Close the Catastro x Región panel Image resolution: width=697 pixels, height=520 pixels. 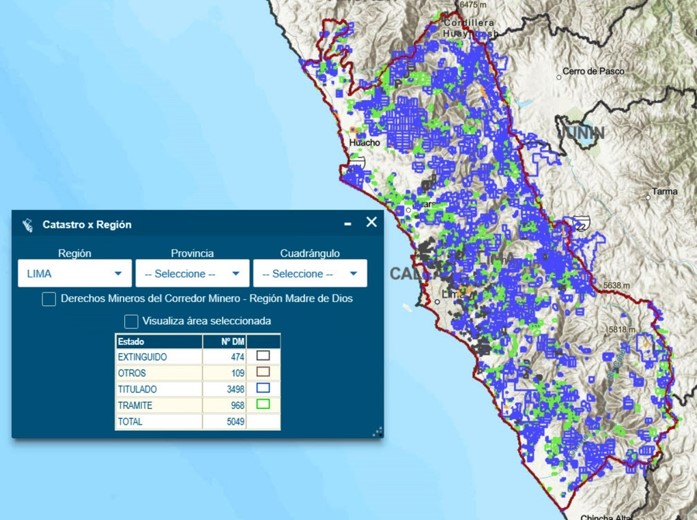[x=371, y=223]
